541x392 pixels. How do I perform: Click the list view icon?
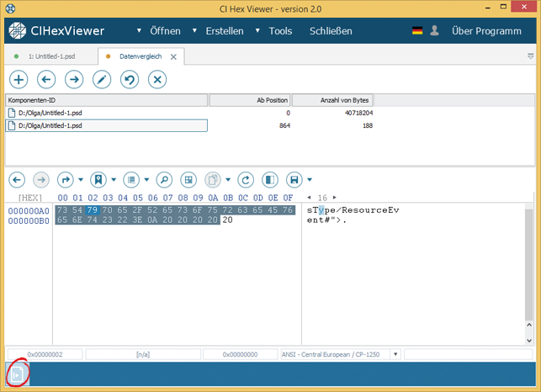pyautogui.click(x=131, y=180)
